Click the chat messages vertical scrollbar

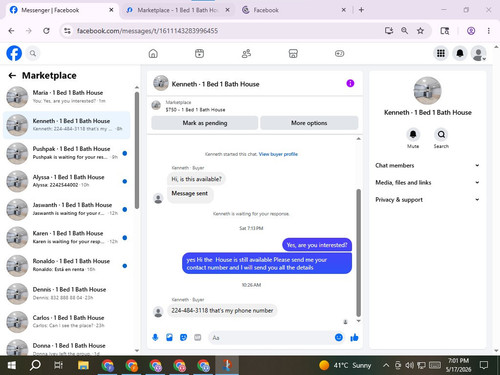359,253
